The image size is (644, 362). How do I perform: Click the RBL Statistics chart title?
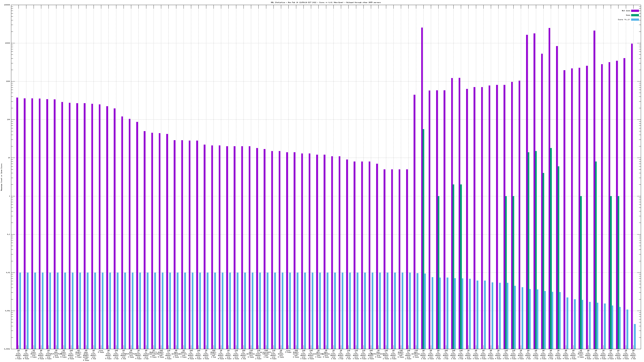pos(325,2)
